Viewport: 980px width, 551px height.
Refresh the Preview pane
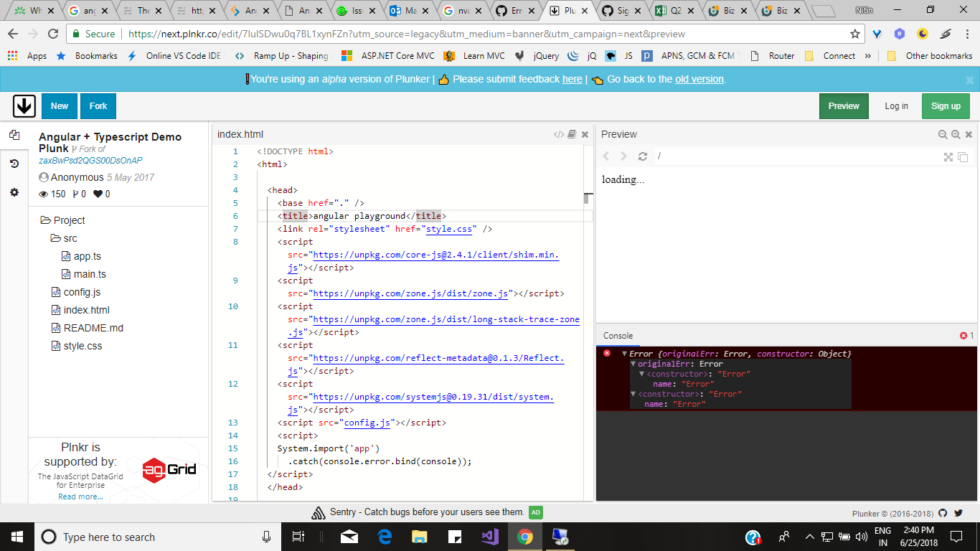pyautogui.click(x=643, y=156)
